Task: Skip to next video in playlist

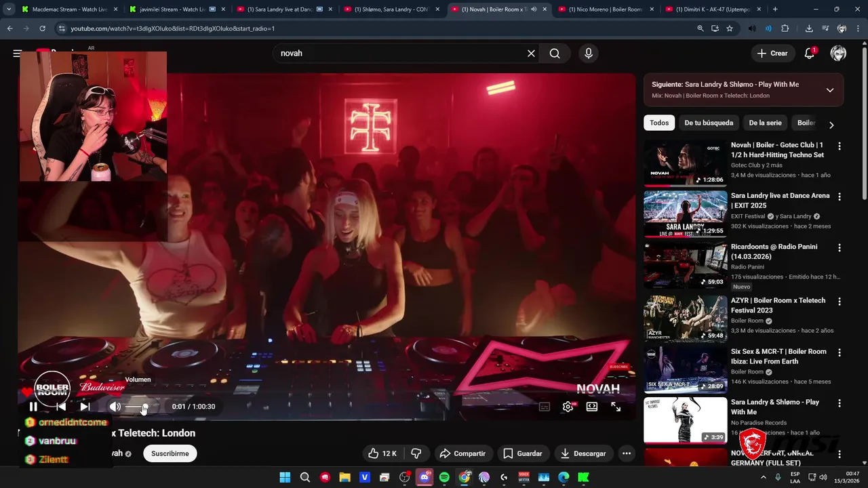Action: coord(85,407)
